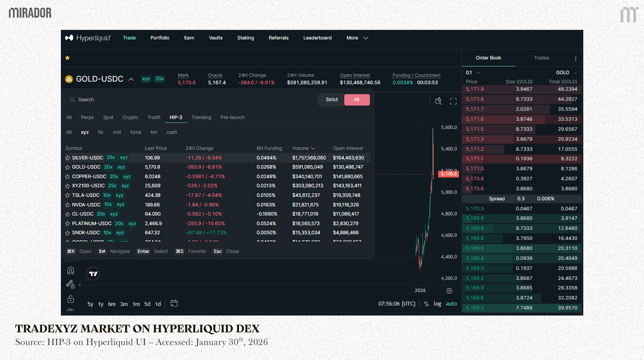Favorite SNDK-USDC row star
Screen dimensions: 644x360
click(68, 233)
